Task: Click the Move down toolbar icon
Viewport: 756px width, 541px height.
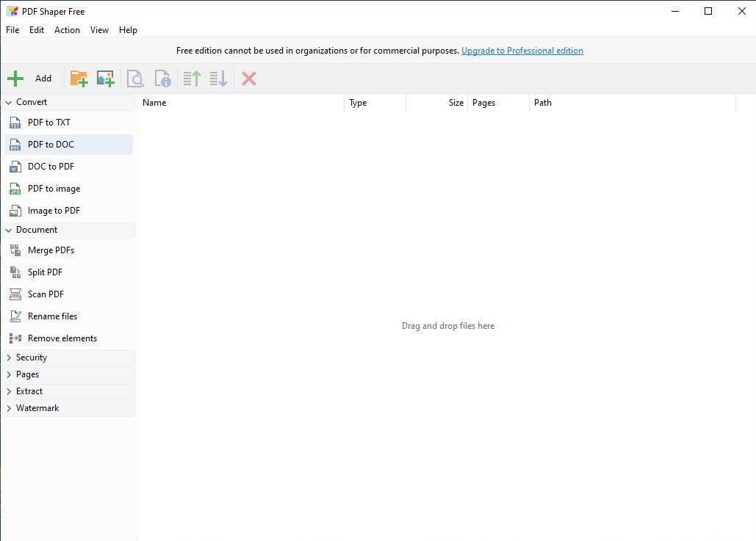Action: (218, 79)
